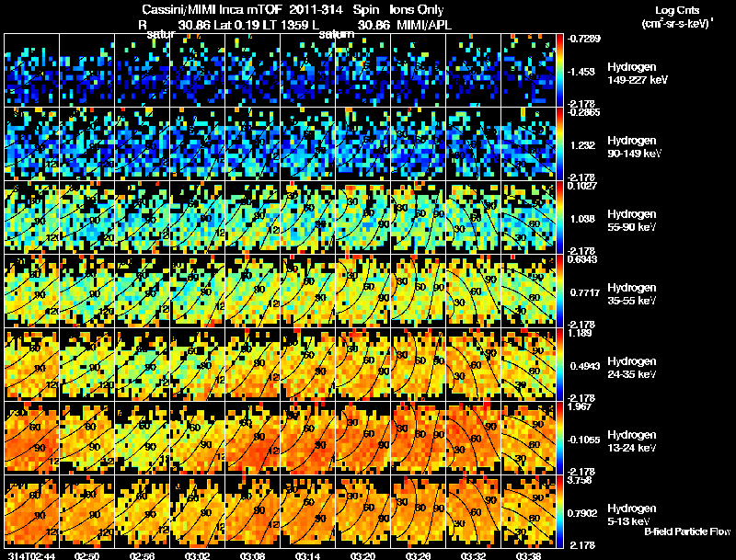This screenshot has width=736, height=560.
Task: Click the color bar beside Hydrogen 35-55 keV
Action: 559,291
